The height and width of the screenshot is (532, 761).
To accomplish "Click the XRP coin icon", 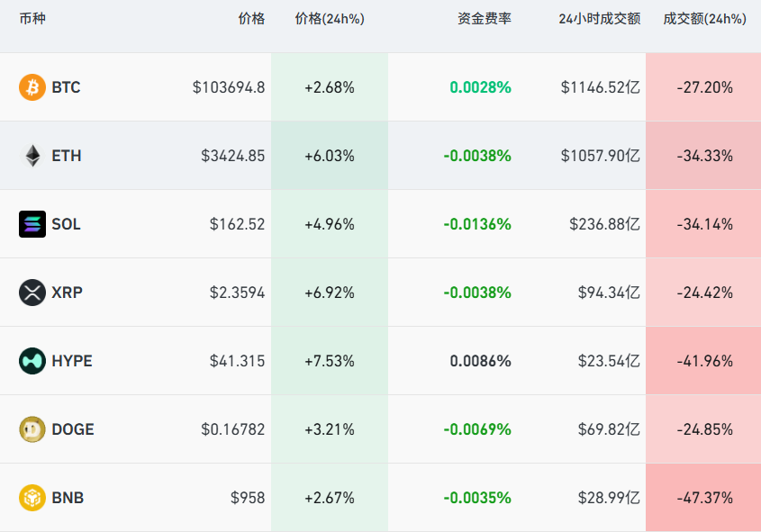I will [32, 293].
